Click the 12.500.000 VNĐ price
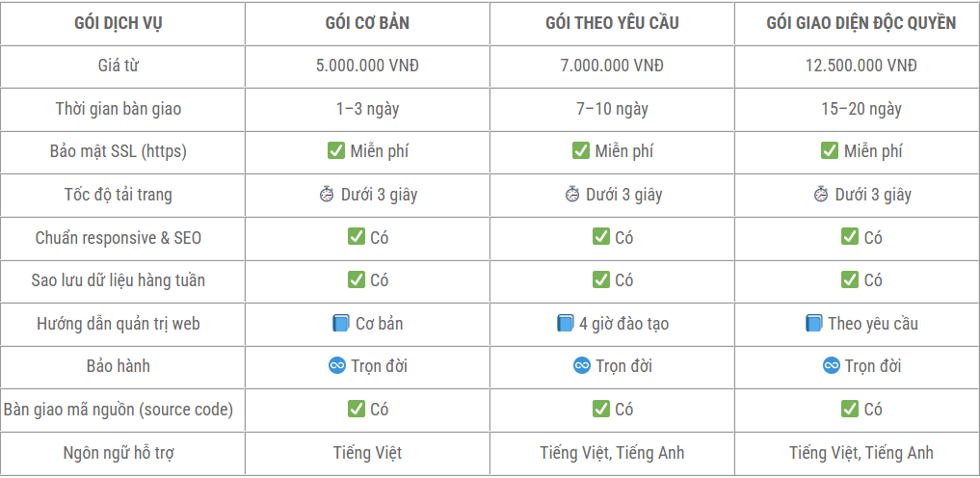The height and width of the screenshot is (478, 980). [x=861, y=66]
